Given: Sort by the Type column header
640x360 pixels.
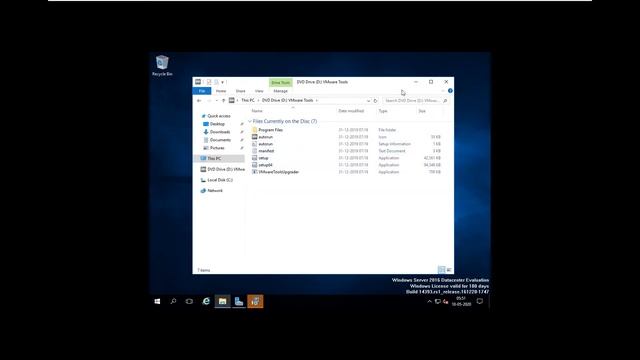Looking at the screenshot, I should pos(383,111).
